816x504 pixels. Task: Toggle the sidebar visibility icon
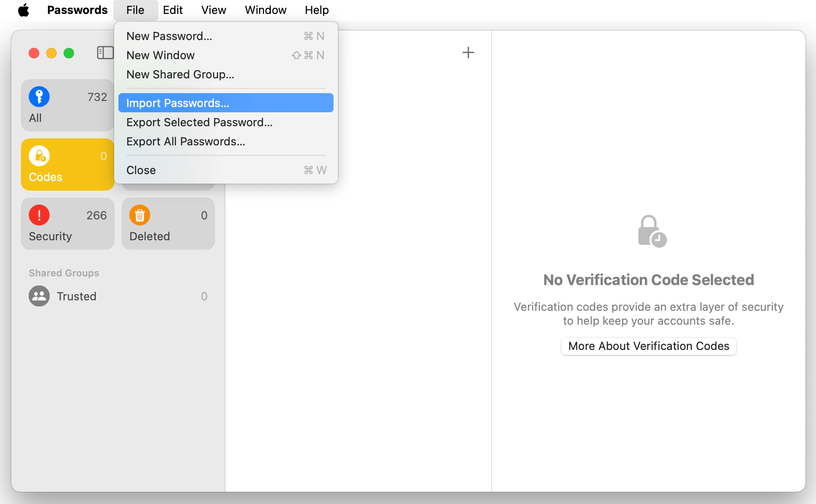click(x=105, y=53)
